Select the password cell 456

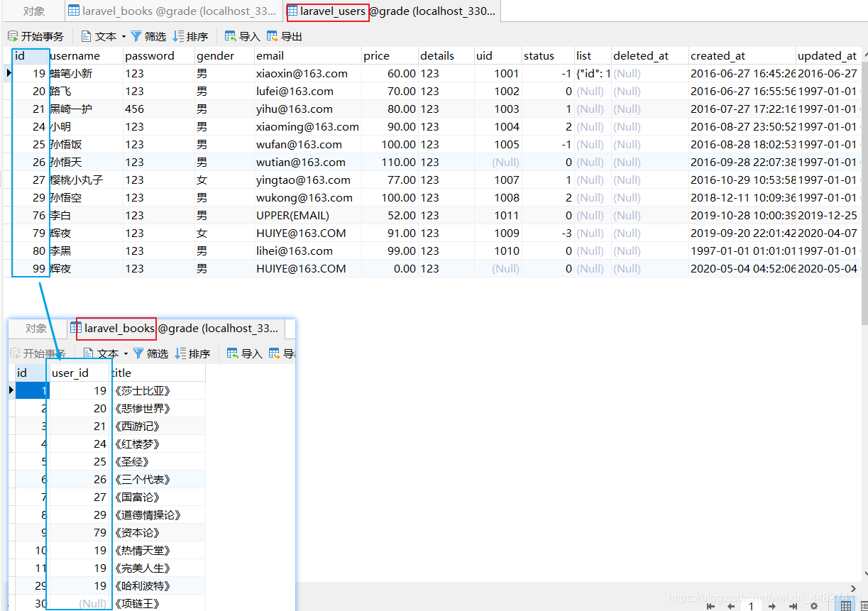[160, 109]
